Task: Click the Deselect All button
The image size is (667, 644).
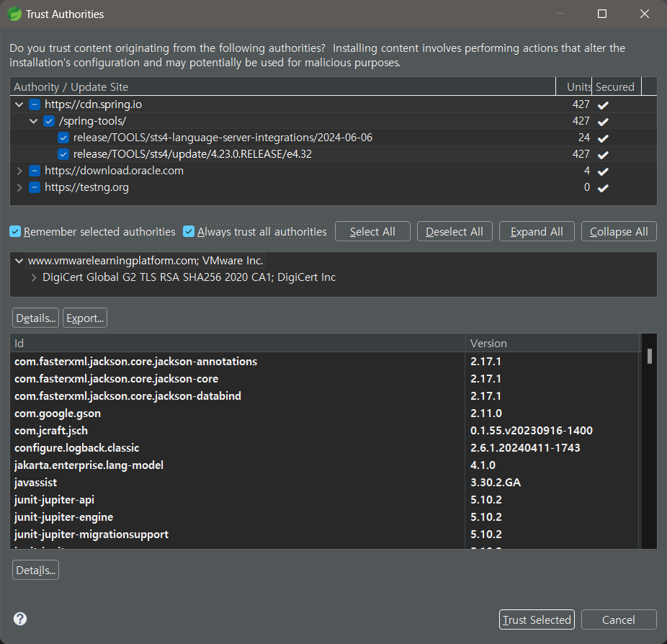Action: tap(455, 231)
